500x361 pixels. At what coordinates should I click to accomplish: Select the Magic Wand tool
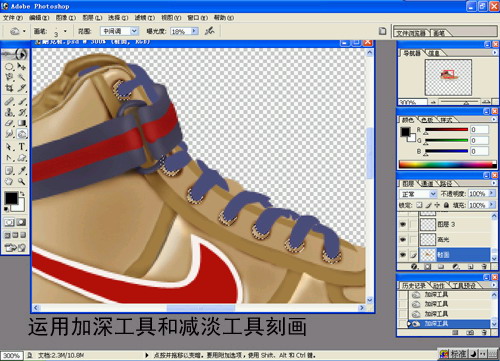(22, 77)
